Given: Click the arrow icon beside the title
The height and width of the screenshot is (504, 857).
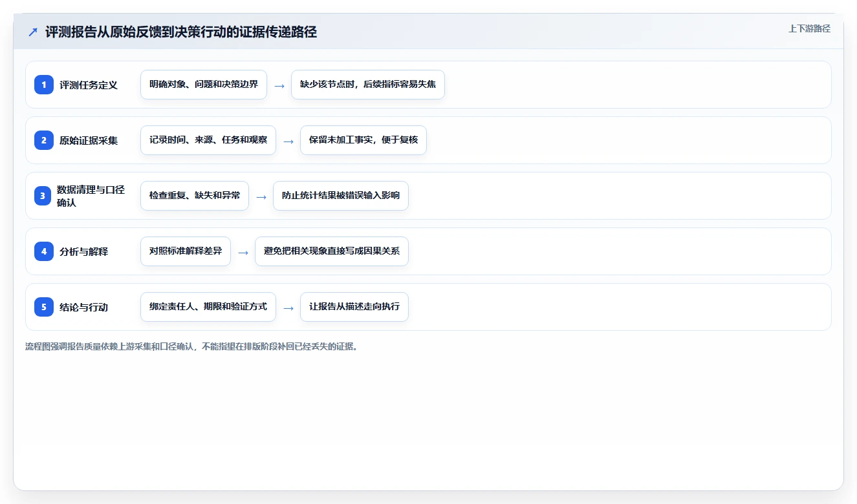Looking at the screenshot, I should 33,32.
